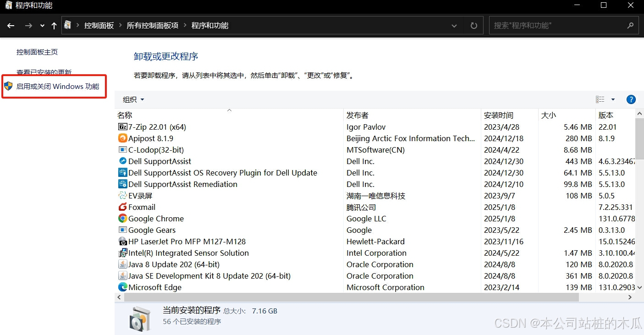
Task: Click the vertical scrollbar up arrow
Action: pos(640,113)
